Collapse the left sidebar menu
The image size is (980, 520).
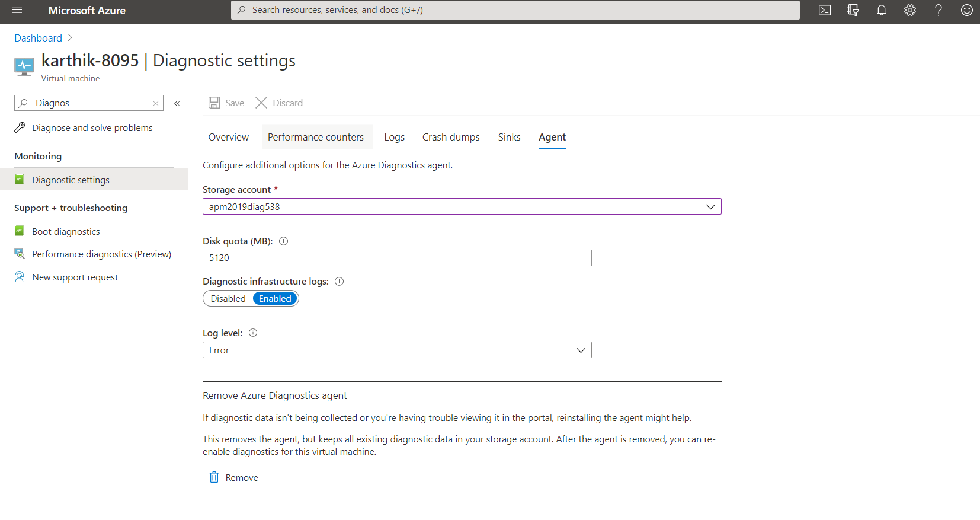[177, 103]
